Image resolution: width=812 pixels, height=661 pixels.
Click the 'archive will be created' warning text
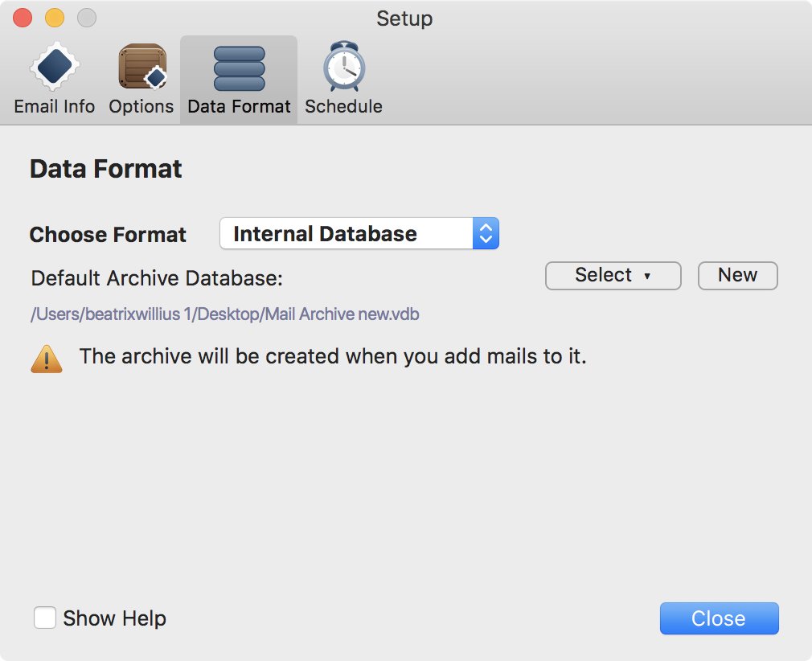[x=333, y=356]
